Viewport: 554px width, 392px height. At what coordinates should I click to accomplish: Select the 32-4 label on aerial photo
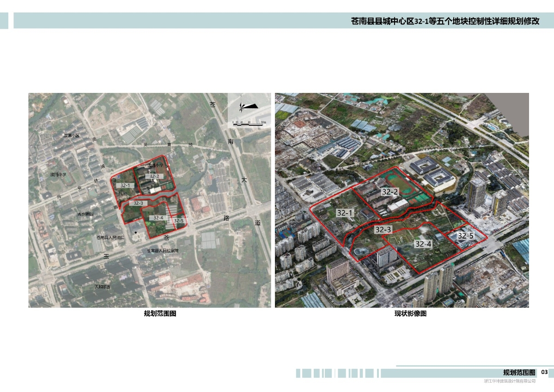coord(423,244)
